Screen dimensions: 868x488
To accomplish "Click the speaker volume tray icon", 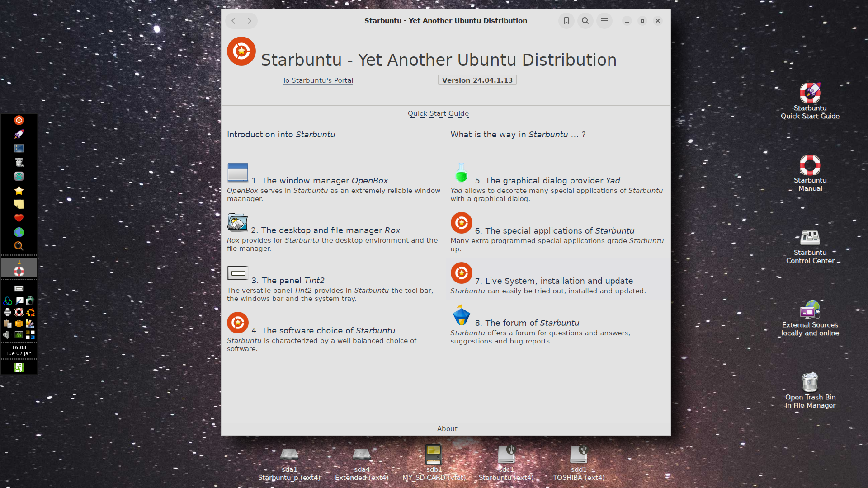I will click(x=6, y=335).
